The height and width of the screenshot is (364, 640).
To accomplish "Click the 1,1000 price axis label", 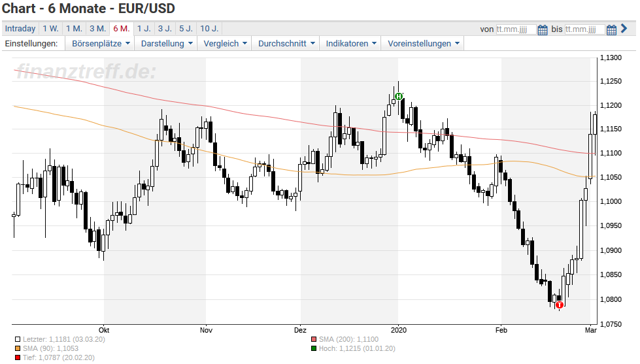I will (x=611, y=201).
